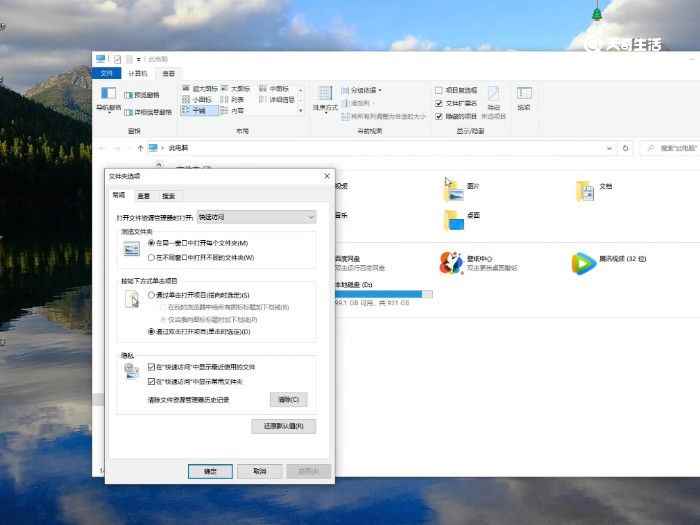
Task: Uncheck 在快速访问中显示常用文件夹 checkbox
Action: (x=152, y=382)
